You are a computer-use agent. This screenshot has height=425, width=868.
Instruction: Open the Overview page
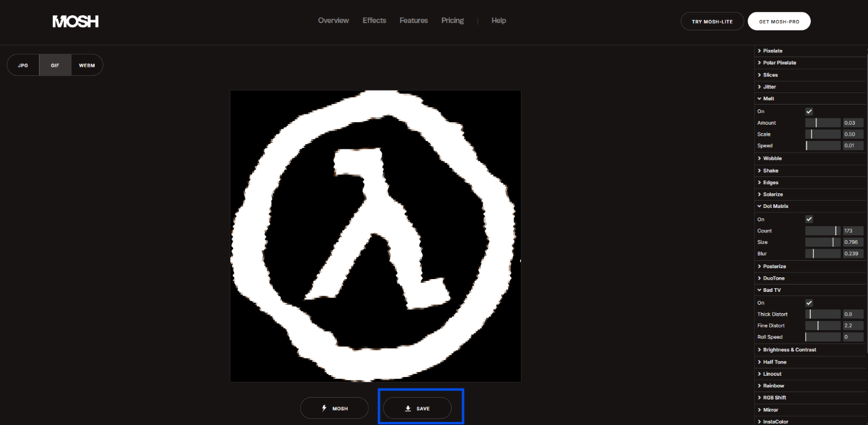click(333, 21)
